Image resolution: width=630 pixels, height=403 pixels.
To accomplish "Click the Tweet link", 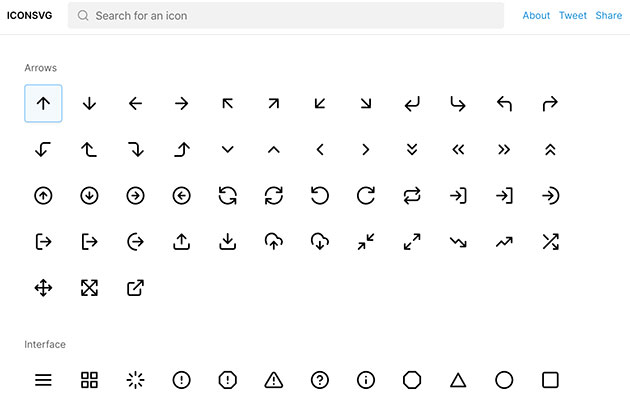I will point(573,16).
